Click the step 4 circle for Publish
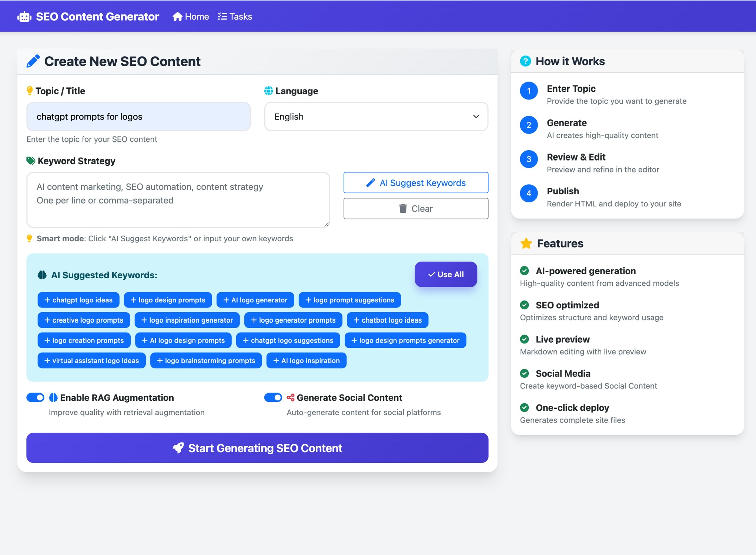The height and width of the screenshot is (555, 756). [529, 193]
